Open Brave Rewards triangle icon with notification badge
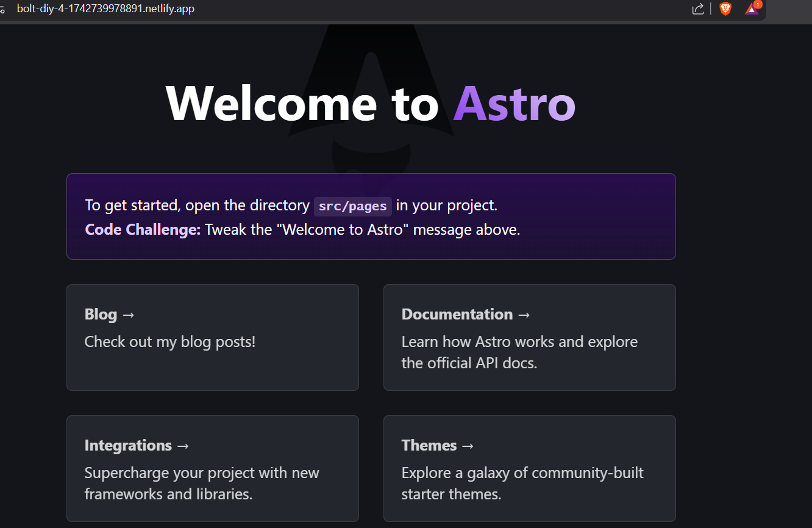The width and height of the screenshot is (812, 528). [x=753, y=9]
